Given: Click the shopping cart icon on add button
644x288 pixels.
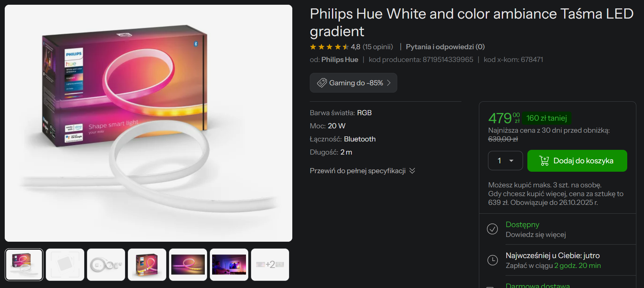Looking at the screenshot, I should 544,161.
